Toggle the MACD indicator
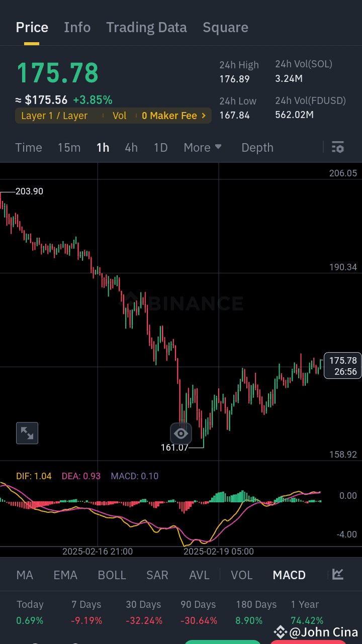 click(289, 575)
